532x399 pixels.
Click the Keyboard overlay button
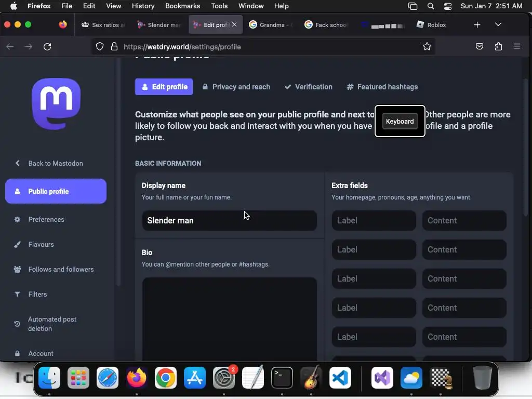pos(400,122)
